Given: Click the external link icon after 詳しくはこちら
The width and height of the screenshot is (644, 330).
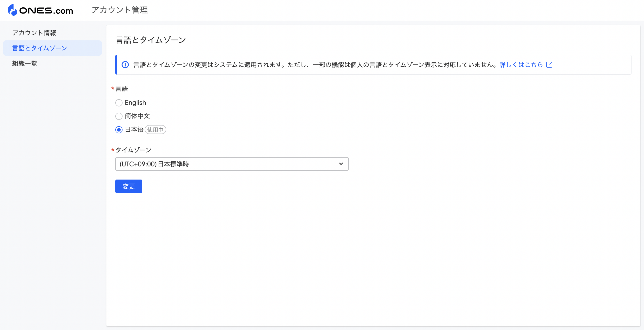Looking at the screenshot, I should pos(549,65).
